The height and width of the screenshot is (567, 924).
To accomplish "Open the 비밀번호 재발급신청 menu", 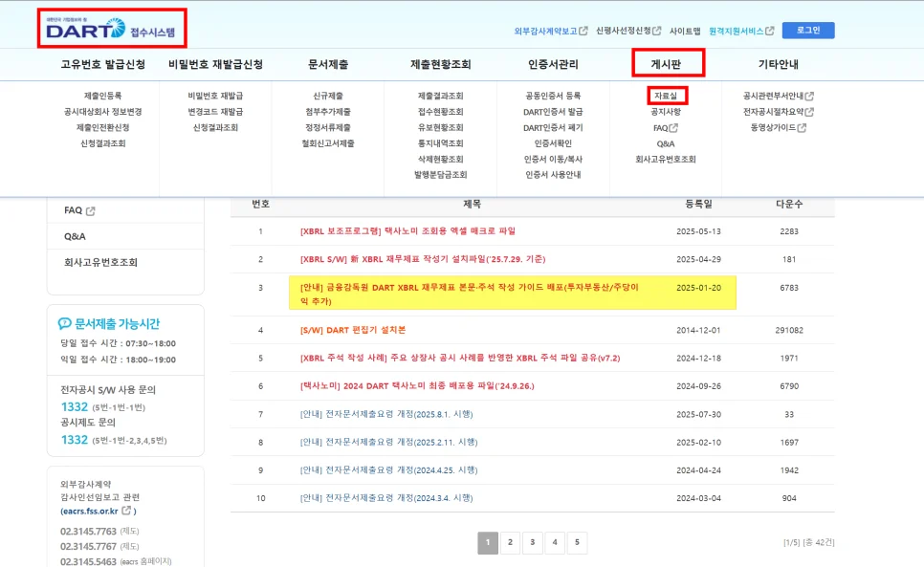I will (215, 64).
